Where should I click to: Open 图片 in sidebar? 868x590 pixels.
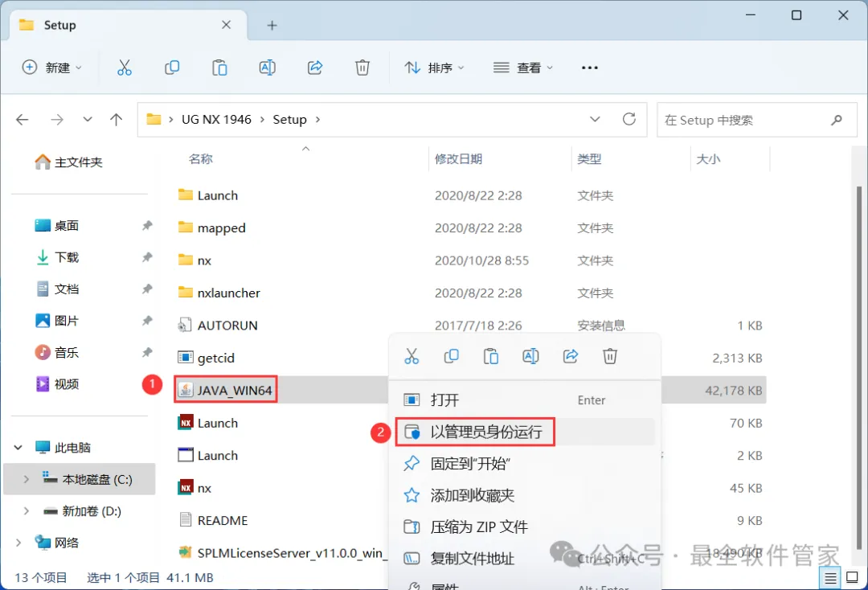click(x=57, y=321)
